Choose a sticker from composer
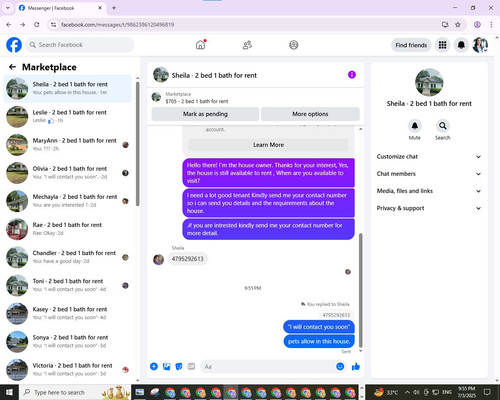This screenshot has height=400, width=500. click(179, 366)
